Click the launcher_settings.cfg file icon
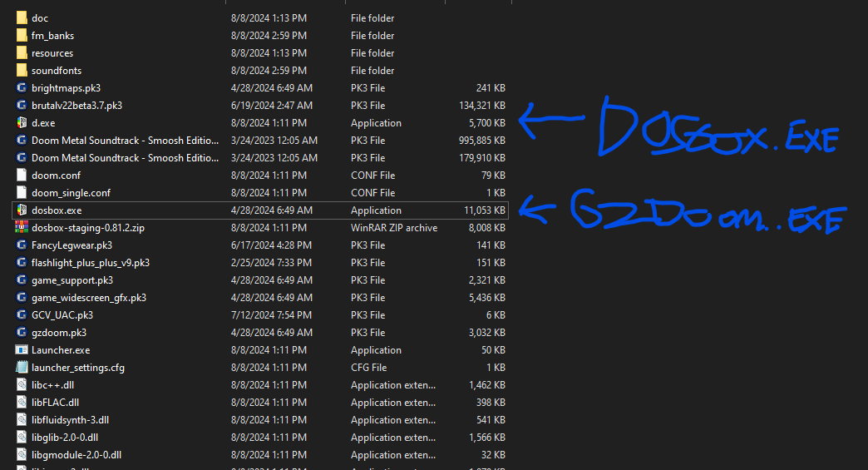Viewport: 868px width, 470px height. click(22, 368)
